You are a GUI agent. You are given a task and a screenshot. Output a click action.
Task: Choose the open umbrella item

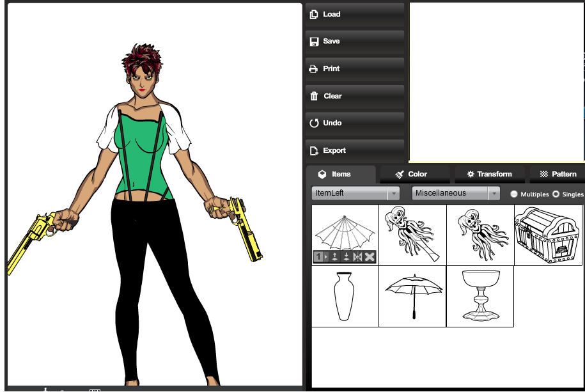(x=412, y=297)
